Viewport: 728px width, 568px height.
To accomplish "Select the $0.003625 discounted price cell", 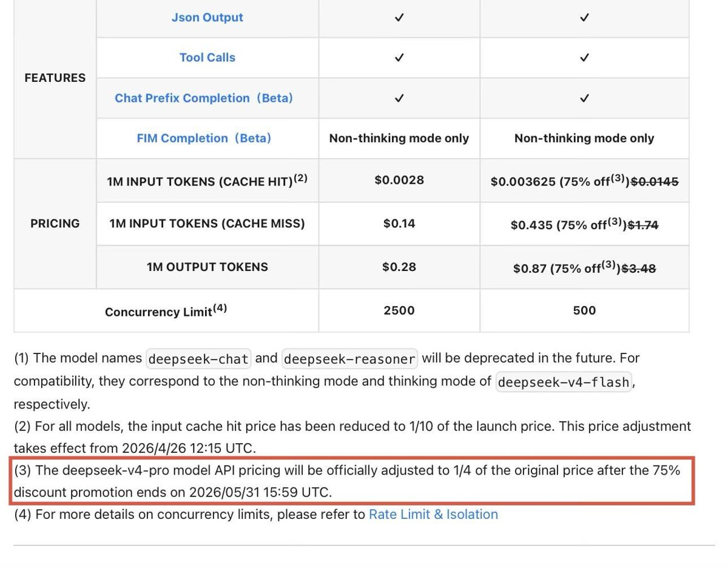I will pos(584,181).
